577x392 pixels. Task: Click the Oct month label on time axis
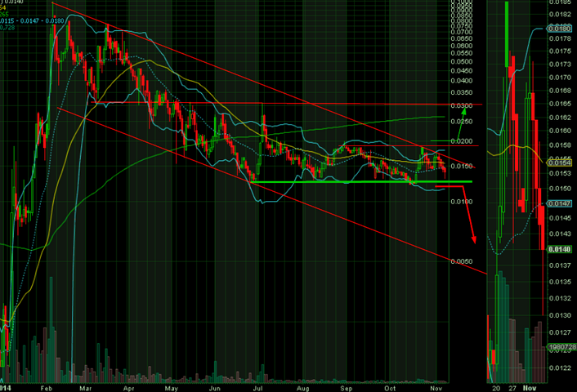(x=390, y=388)
